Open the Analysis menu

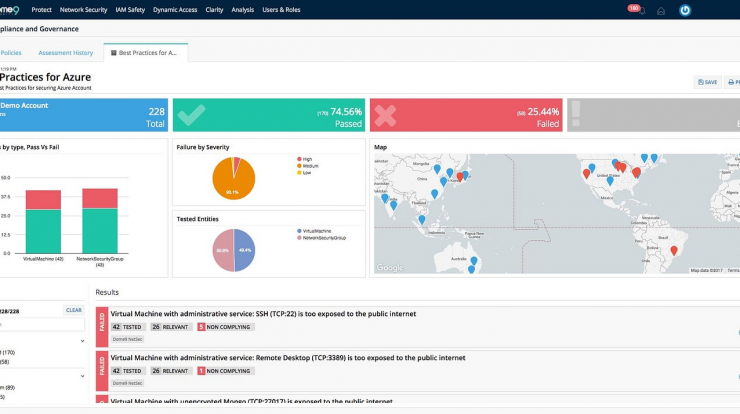click(x=243, y=9)
